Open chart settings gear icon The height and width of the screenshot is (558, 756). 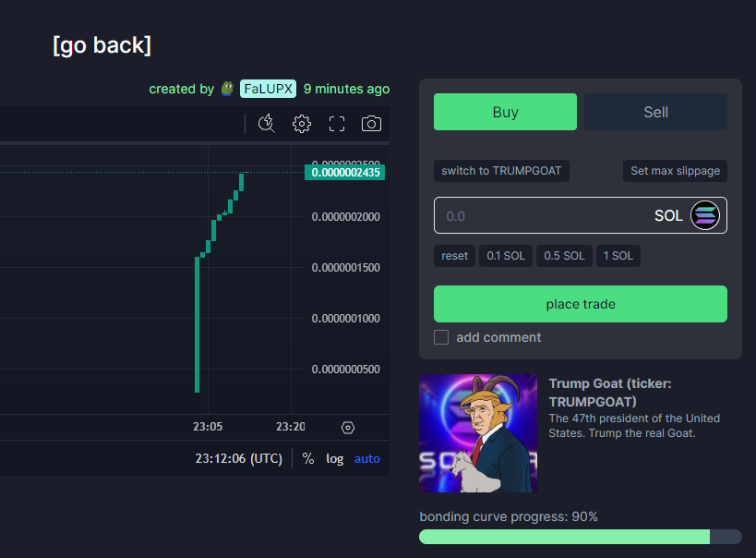pyautogui.click(x=302, y=124)
